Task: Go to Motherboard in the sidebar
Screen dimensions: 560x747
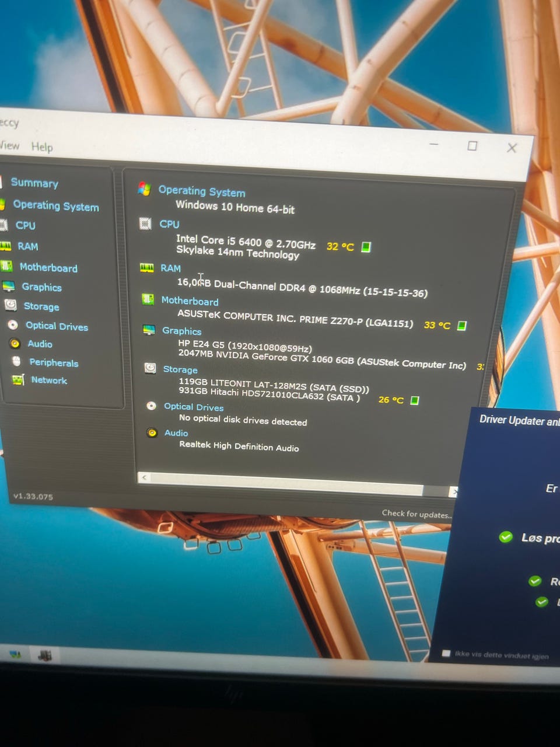Action: coord(48,267)
